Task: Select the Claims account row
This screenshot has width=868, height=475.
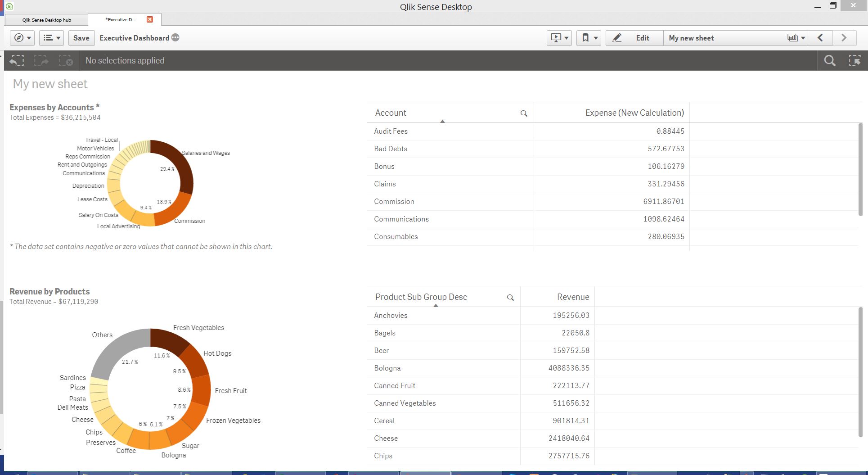Action: [528, 184]
